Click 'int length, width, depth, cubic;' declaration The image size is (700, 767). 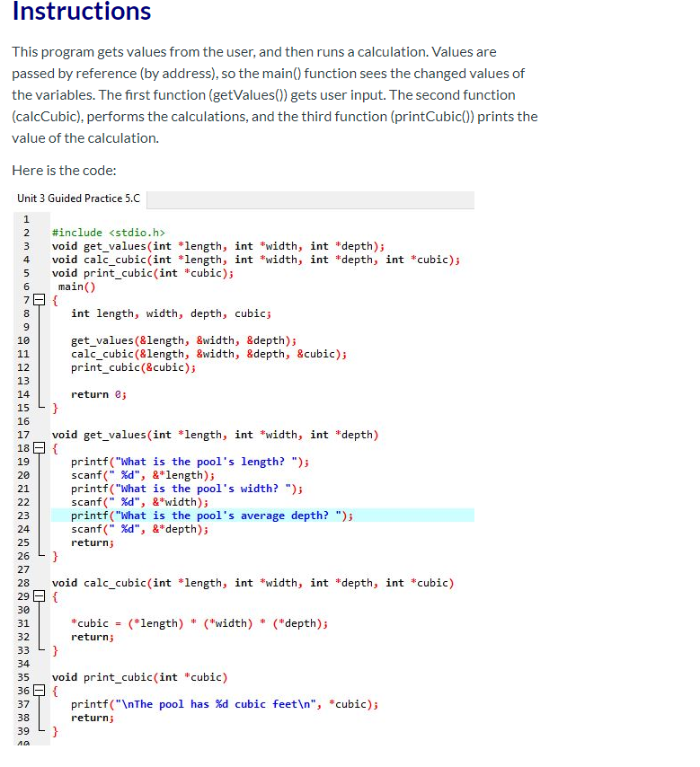(x=171, y=313)
